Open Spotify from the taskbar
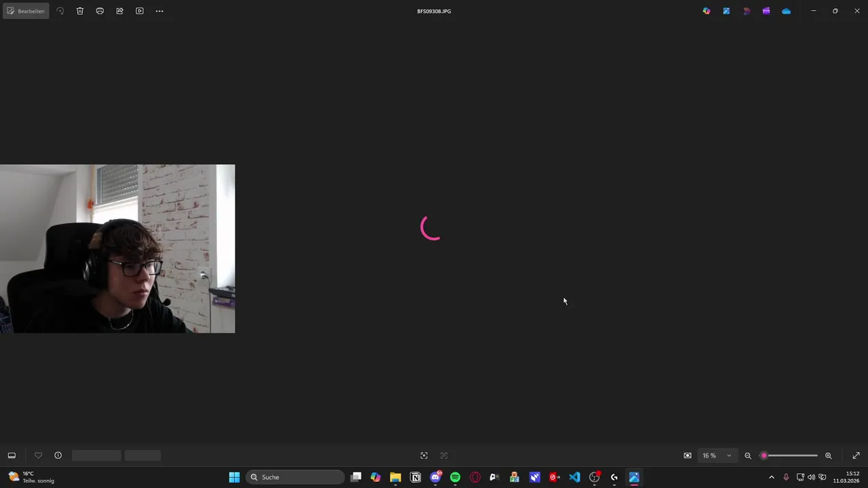Viewport: 868px width, 488px height. coord(455,477)
